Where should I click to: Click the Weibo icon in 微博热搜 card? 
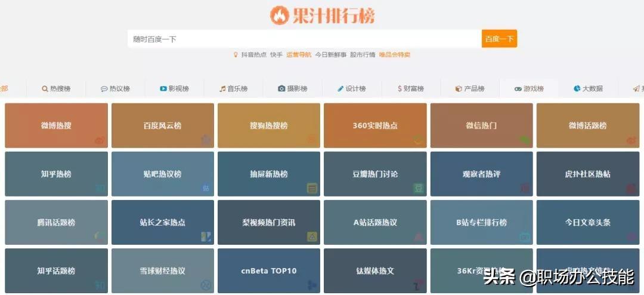click(x=100, y=140)
